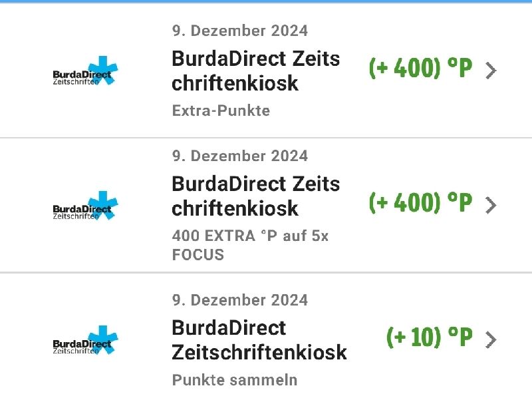The height and width of the screenshot is (406, 532).
Task: Open third BurdaDirect Zeitschriftenkiosk title
Action: pyautogui.click(x=259, y=340)
